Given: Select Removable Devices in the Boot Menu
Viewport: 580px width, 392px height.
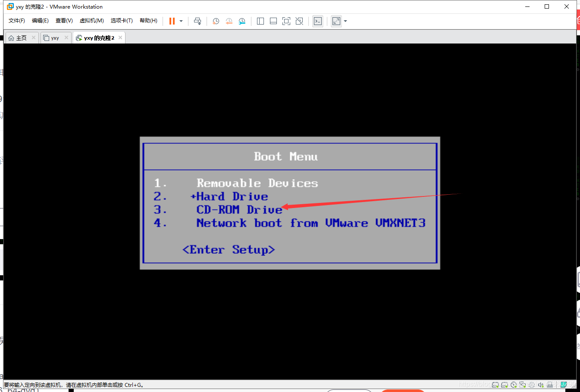Looking at the screenshot, I should (257, 184).
